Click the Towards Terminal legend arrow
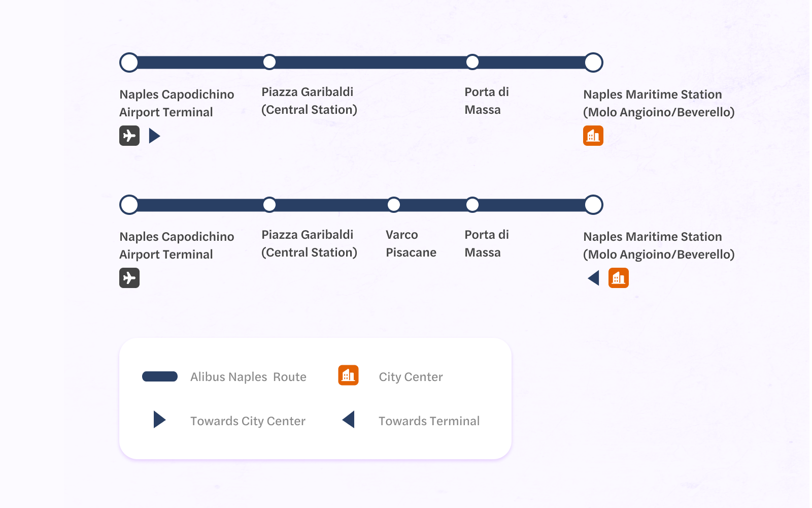 tap(348, 420)
